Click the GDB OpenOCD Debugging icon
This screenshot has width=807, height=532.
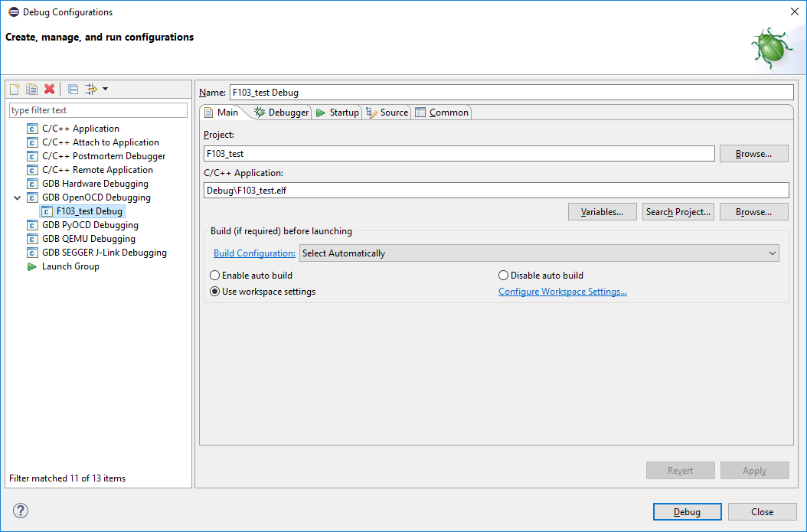(32, 197)
